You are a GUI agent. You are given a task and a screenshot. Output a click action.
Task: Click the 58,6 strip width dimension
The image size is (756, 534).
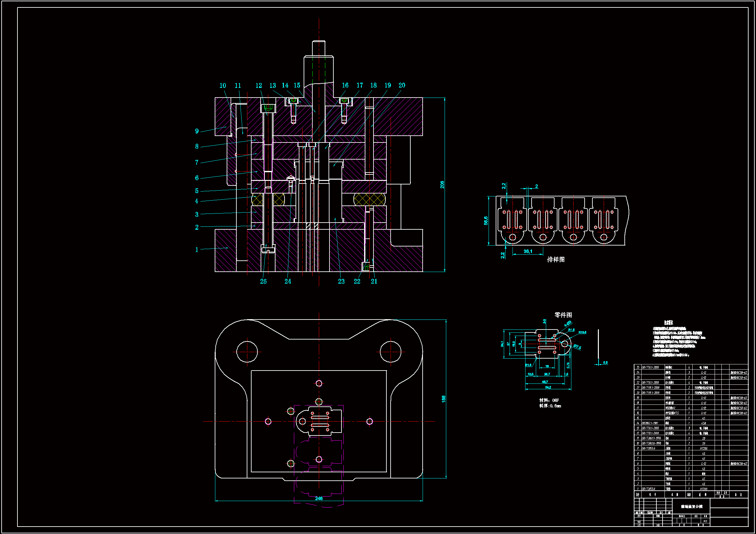486,220
